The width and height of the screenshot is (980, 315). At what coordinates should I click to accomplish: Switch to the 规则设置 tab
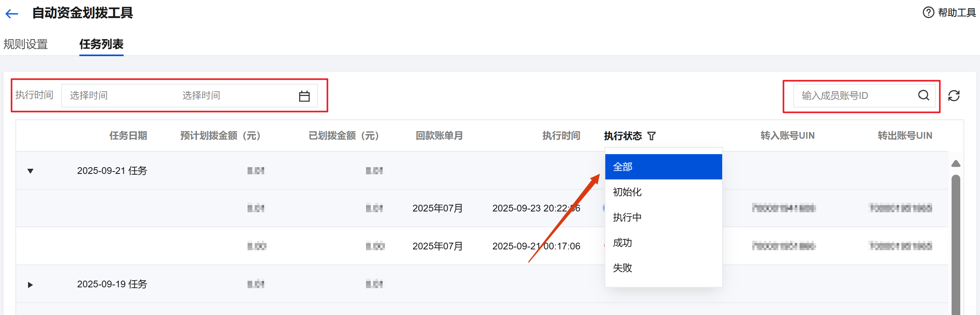(x=26, y=44)
